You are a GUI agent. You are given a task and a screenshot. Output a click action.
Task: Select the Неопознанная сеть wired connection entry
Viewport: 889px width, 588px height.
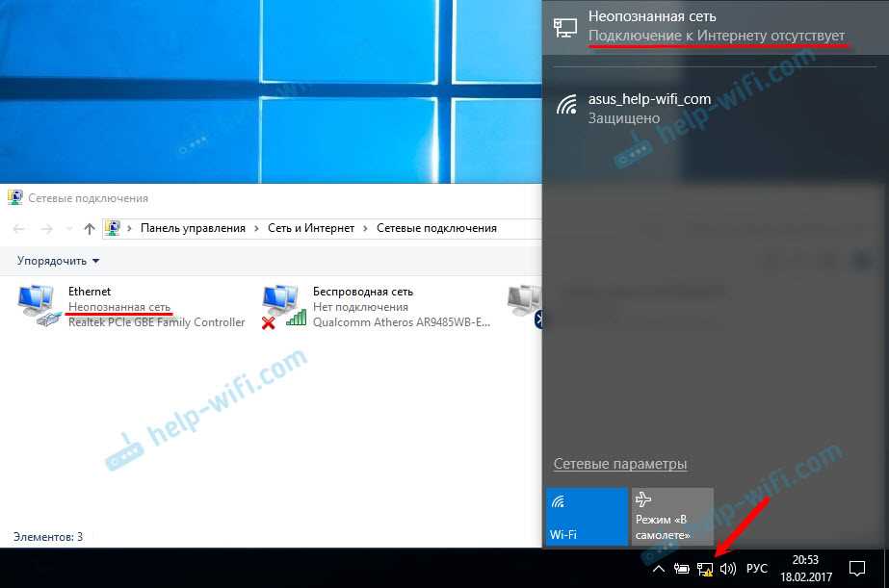[715, 27]
